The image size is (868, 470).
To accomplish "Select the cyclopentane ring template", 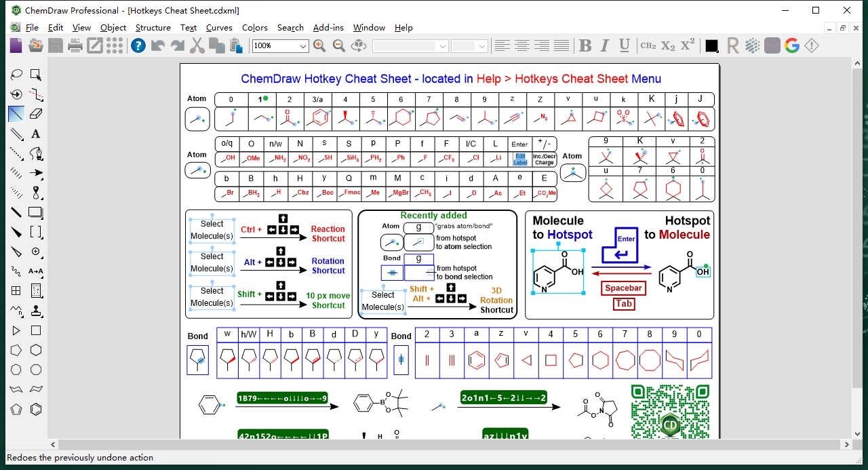I will coord(16,350).
